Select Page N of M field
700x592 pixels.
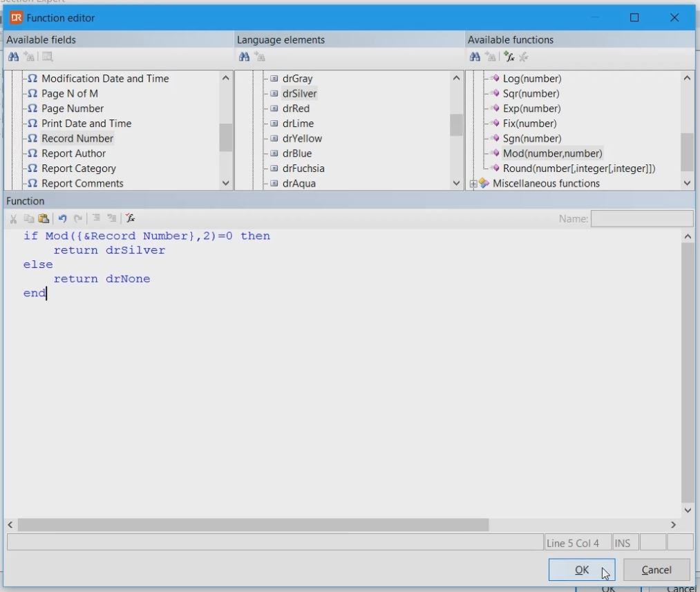69,93
